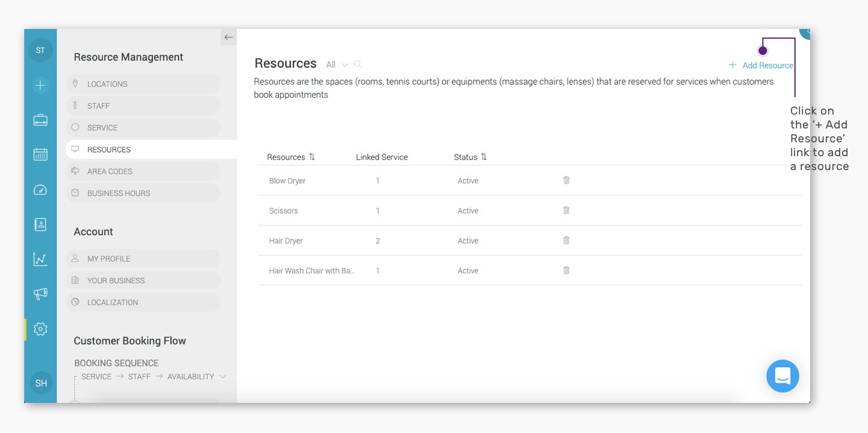The width and height of the screenshot is (868, 433).
Task: Open the chat support bubble
Action: pos(782,376)
